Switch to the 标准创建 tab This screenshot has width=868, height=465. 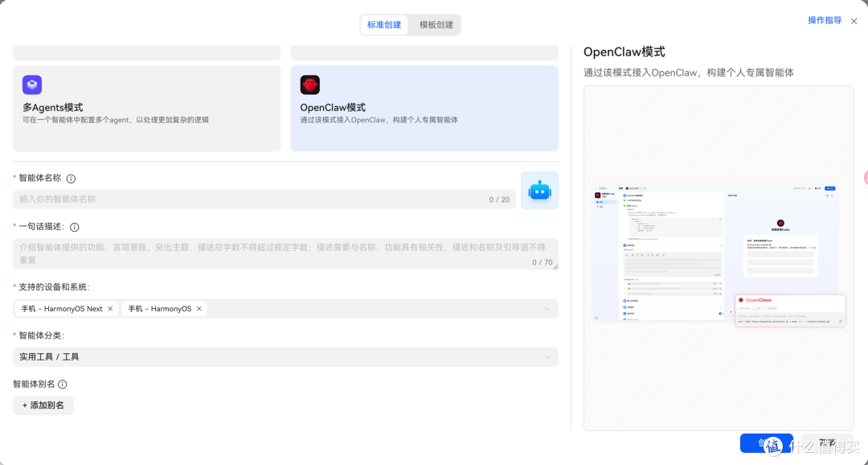[384, 25]
